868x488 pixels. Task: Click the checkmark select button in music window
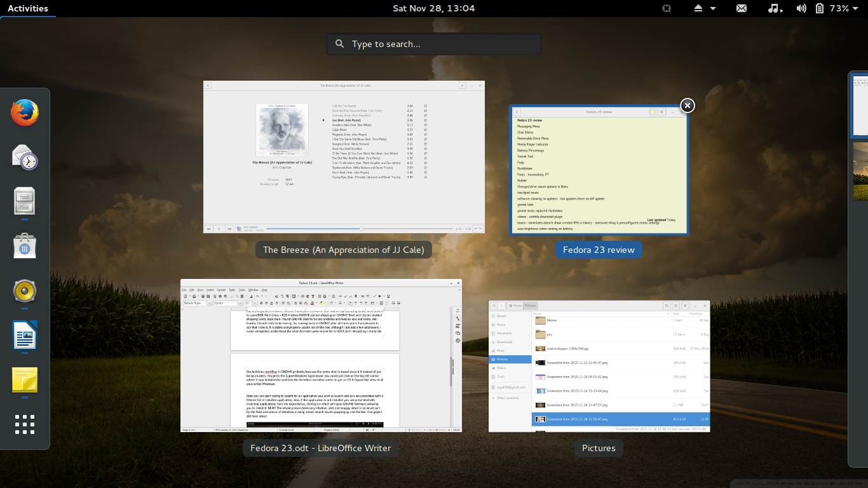coord(462,85)
